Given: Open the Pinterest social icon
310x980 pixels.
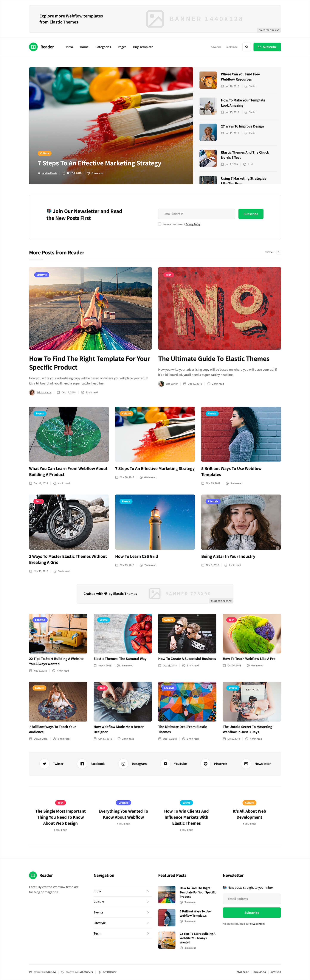Looking at the screenshot, I should (x=205, y=764).
